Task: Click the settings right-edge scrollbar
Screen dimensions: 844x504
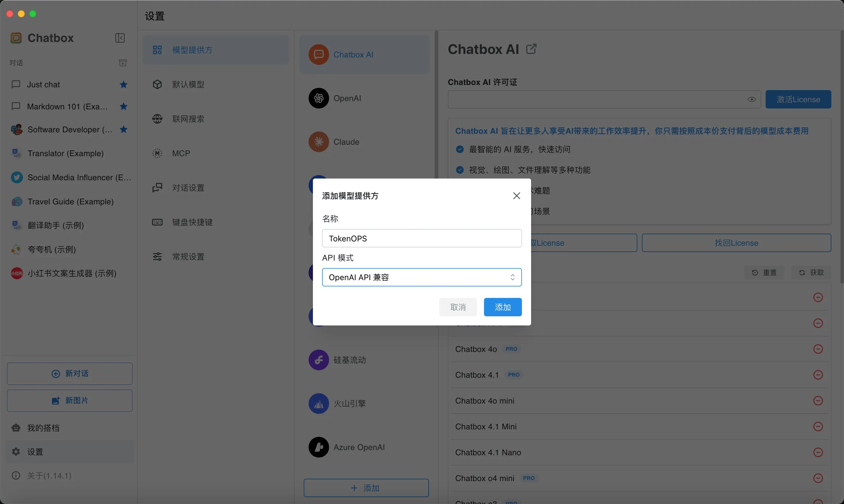Action: [842, 157]
